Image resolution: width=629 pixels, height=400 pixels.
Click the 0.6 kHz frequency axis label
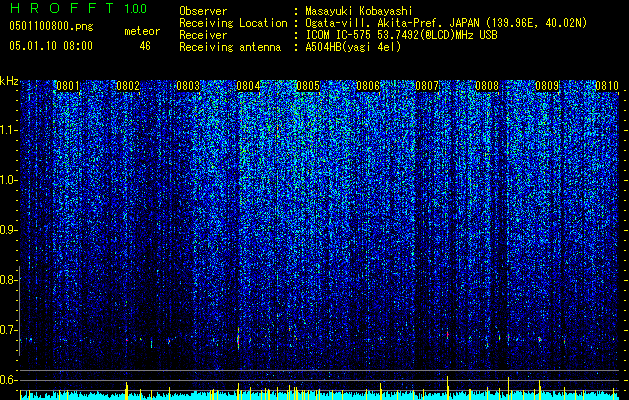8,380
